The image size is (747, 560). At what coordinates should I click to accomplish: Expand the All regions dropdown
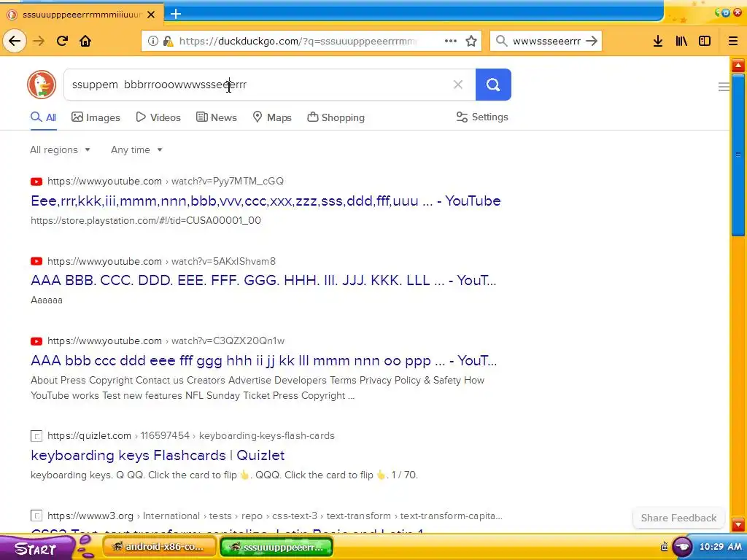pos(60,150)
